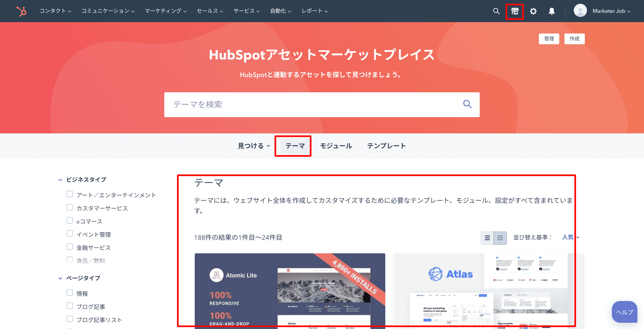Image resolution: width=644 pixels, height=329 pixels.
Task: Submit theme search with magnifier icon
Action: point(467,104)
